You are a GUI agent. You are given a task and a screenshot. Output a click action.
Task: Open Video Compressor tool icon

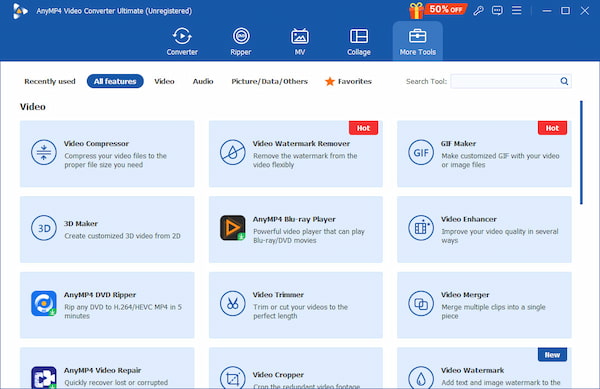click(x=44, y=152)
